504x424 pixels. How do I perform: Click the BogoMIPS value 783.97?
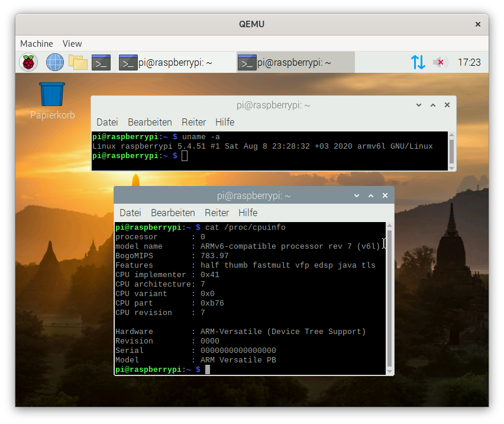[215, 256]
